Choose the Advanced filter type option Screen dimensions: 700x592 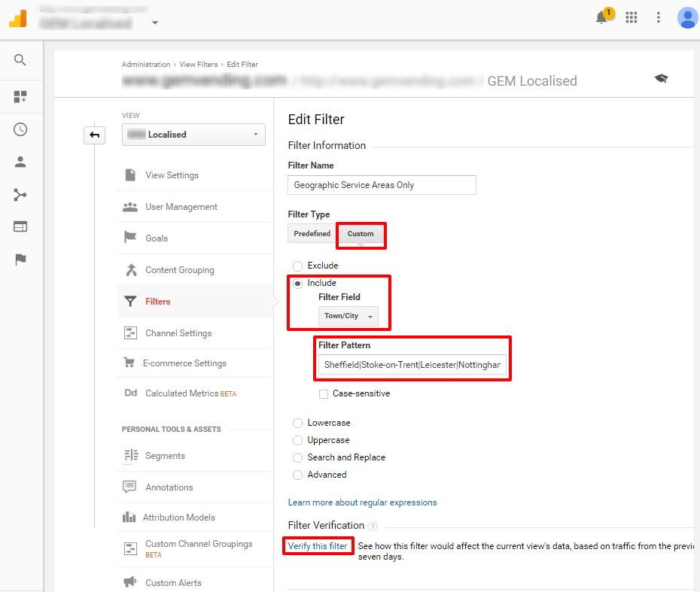297,475
